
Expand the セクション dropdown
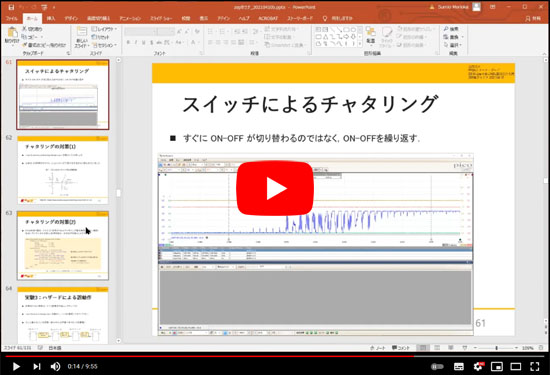tap(104, 45)
